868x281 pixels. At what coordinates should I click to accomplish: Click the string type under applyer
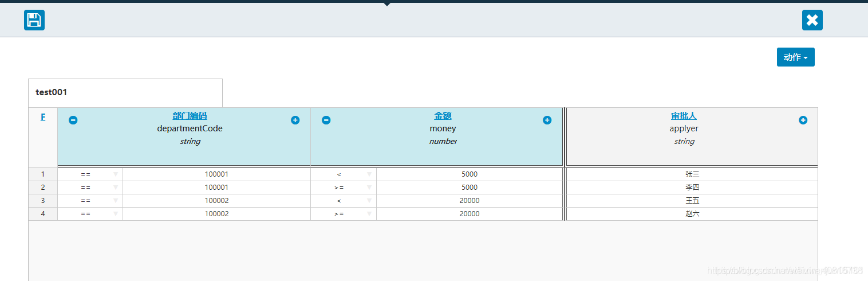[684, 141]
